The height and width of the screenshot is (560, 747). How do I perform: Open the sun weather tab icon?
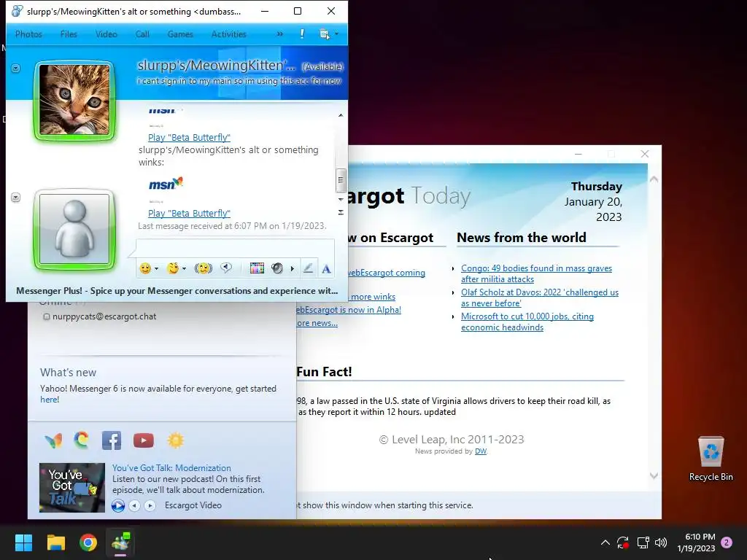(x=175, y=440)
